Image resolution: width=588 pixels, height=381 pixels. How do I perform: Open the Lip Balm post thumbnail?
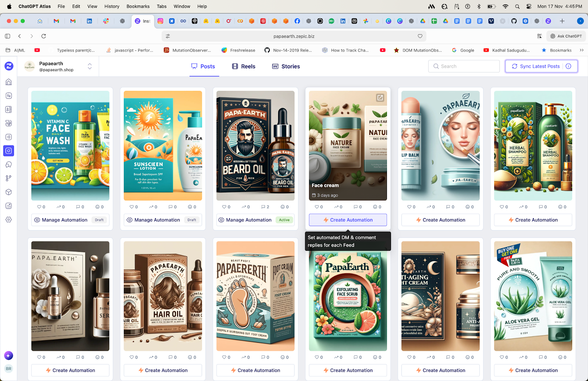pos(440,146)
